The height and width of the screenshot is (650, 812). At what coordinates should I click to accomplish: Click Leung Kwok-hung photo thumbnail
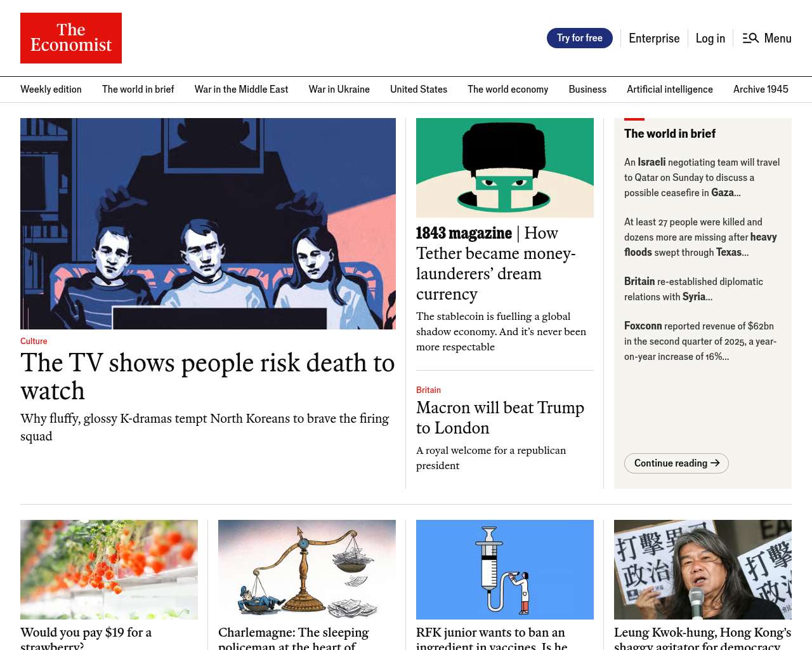(703, 569)
